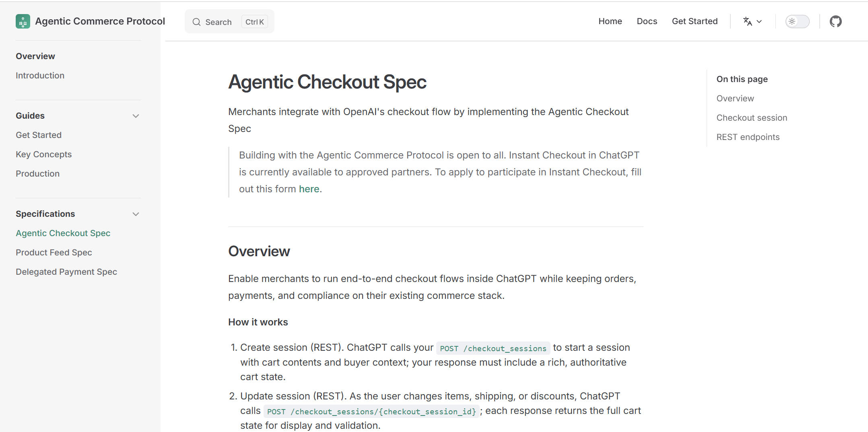Open the Introduction sidebar page
The width and height of the screenshot is (868, 432).
tap(40, 76)
